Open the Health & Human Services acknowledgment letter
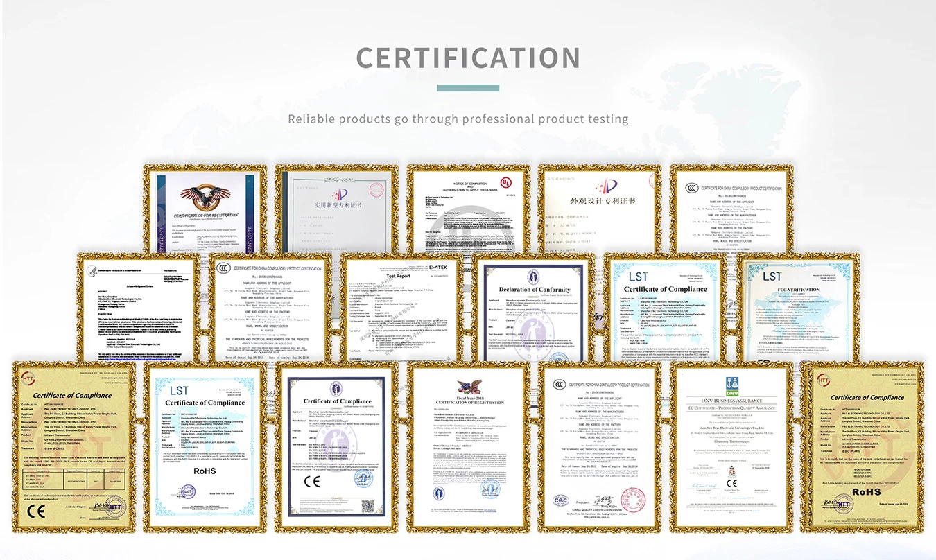This screenshot has height=560, width=936. pyautogui.click(x=139, y=307)
